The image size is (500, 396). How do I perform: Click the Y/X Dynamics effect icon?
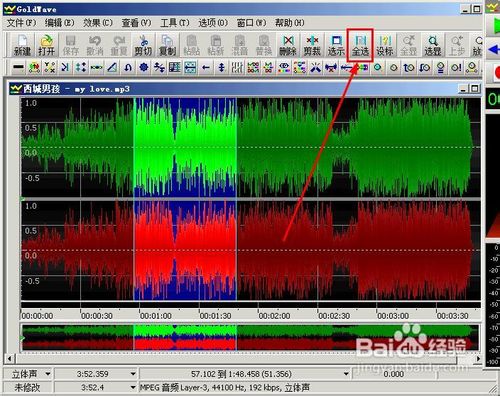[50, 68]
